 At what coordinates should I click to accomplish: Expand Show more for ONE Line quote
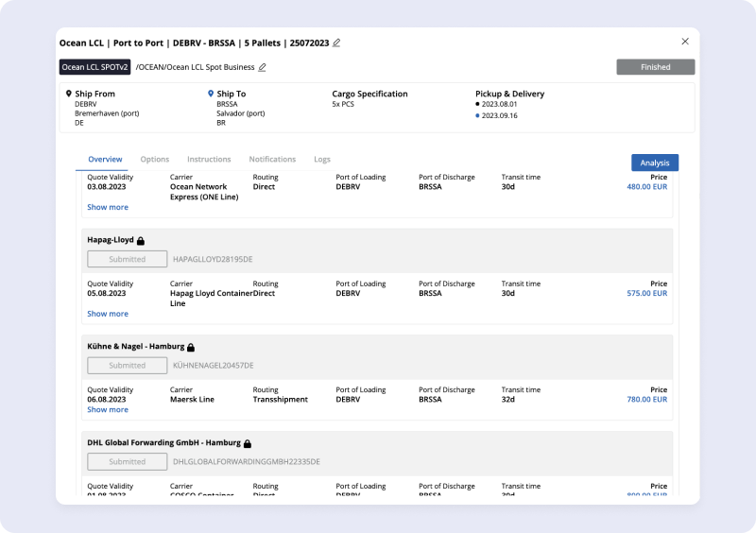click(x=108, y=207)
